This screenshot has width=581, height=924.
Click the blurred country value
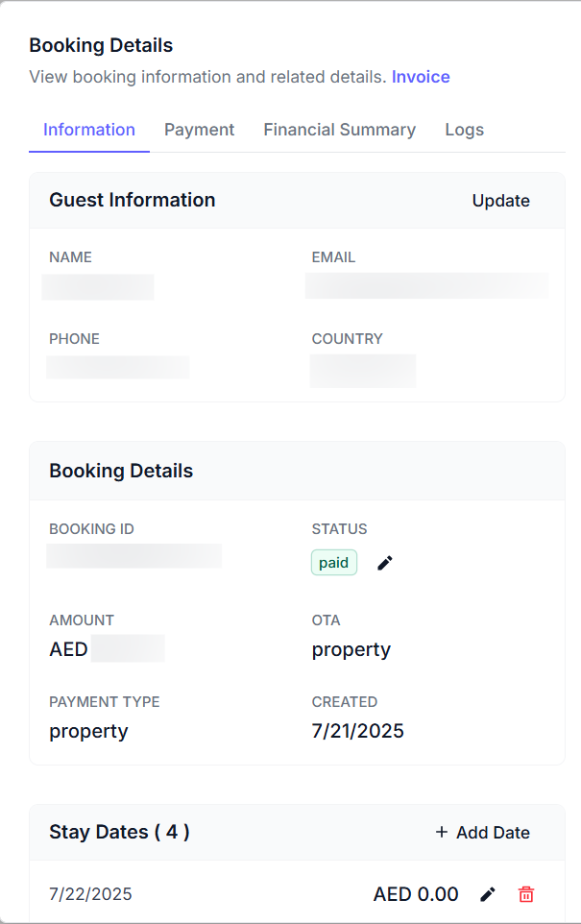pos(363,370)
